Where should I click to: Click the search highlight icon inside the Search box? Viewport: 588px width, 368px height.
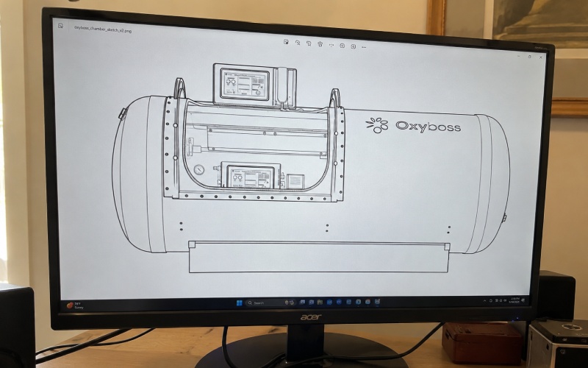[x=289, y=302]
